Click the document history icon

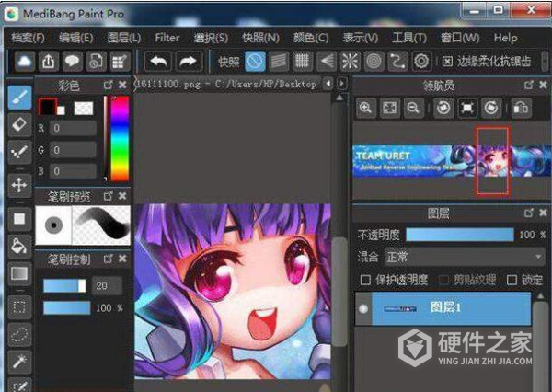point(96,62)
